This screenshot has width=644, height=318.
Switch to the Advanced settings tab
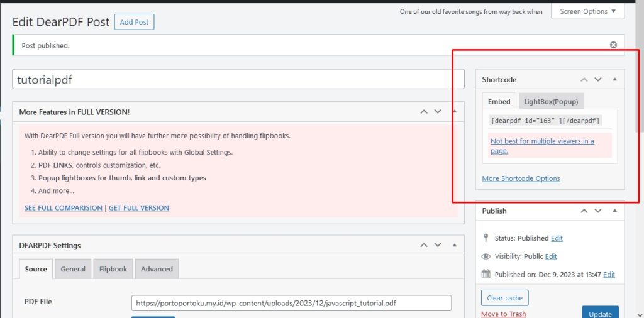tap(157, 269)
